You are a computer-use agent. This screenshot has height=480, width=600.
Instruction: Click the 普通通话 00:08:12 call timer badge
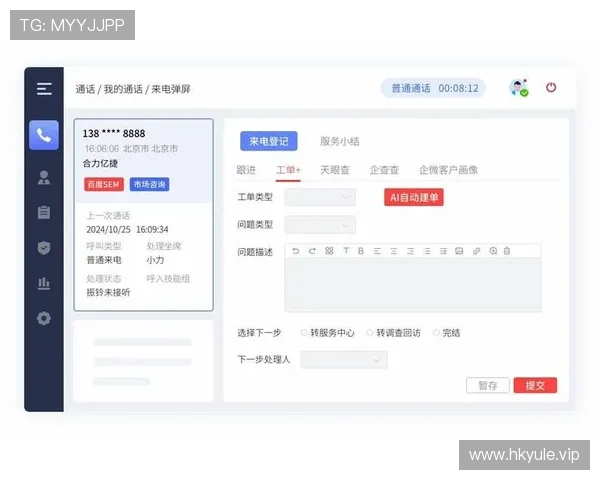coord(434,88)
